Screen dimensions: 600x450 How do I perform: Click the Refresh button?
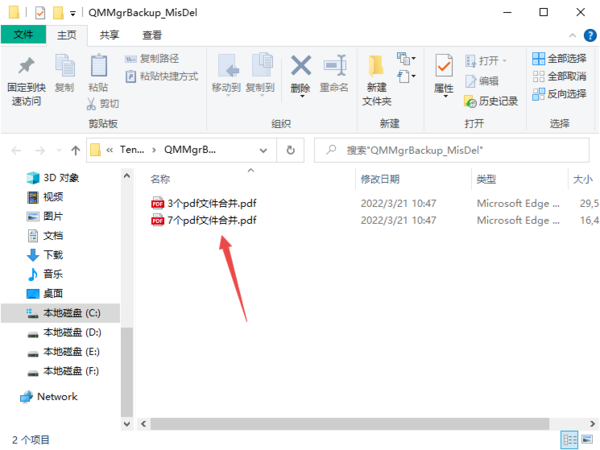[291, 150]
